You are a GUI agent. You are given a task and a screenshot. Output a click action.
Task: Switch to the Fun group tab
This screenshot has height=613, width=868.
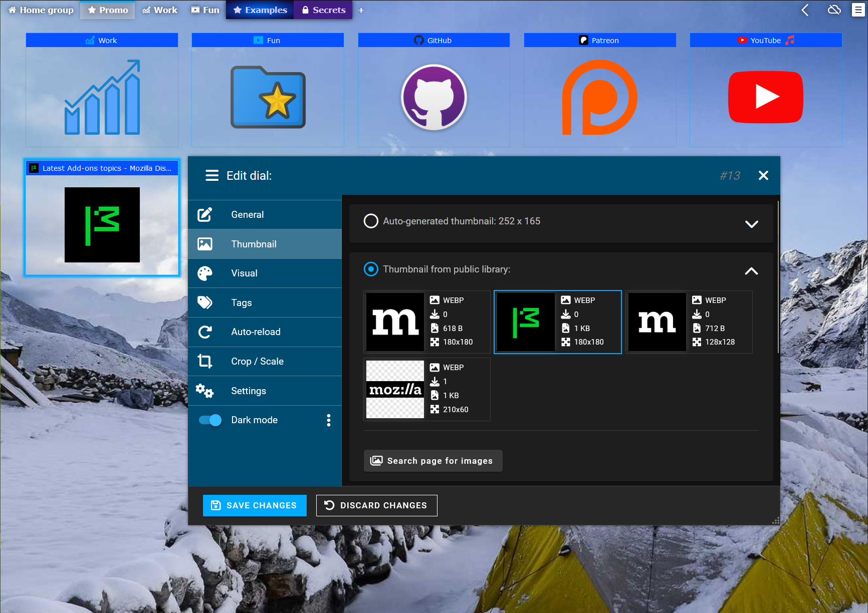coord(205,10)
